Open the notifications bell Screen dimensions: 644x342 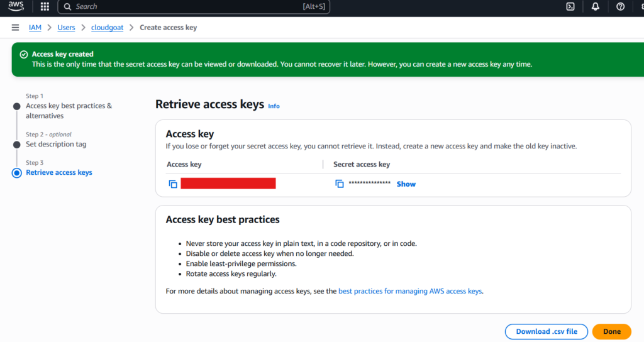tap(595, 6)
